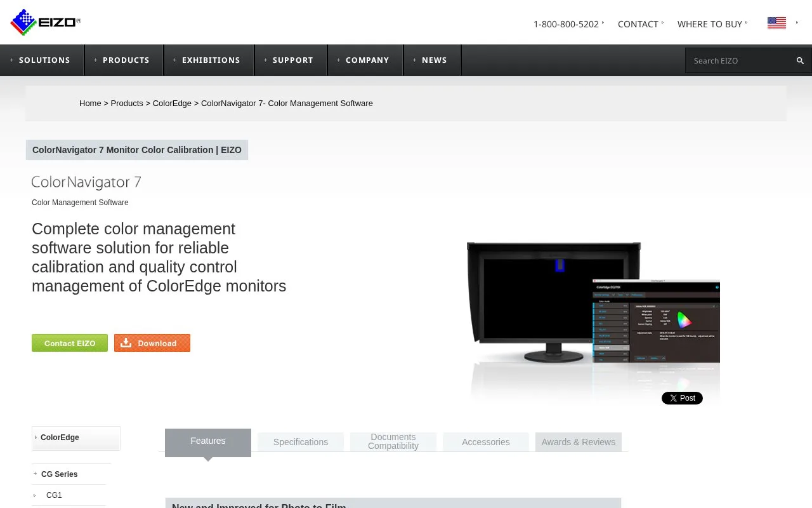Open region selector arrow beside flag
The width and height of the screenshot is (812, 508).
[x=797, y=23]
